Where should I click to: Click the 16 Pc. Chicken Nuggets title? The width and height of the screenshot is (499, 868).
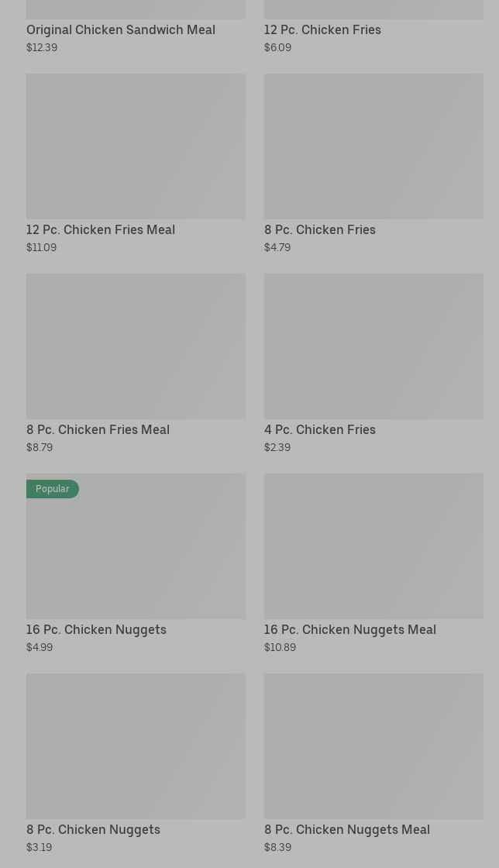[x=96, y=629]
